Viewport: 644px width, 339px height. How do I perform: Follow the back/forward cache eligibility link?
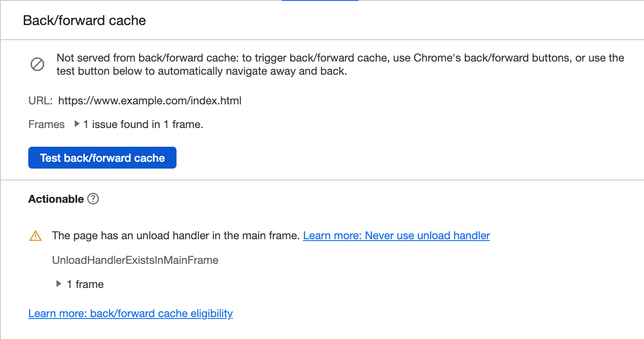click(130, 313)
